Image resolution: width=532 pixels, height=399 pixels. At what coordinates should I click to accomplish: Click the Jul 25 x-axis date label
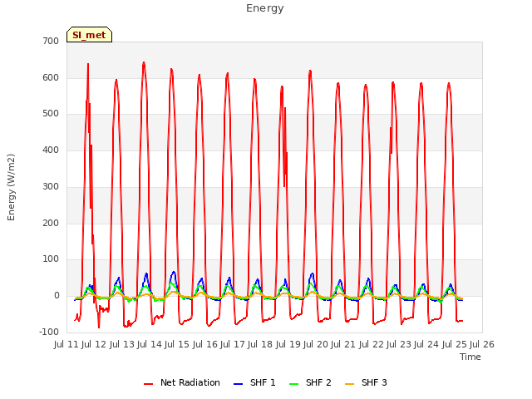click(x=455, y=345)
